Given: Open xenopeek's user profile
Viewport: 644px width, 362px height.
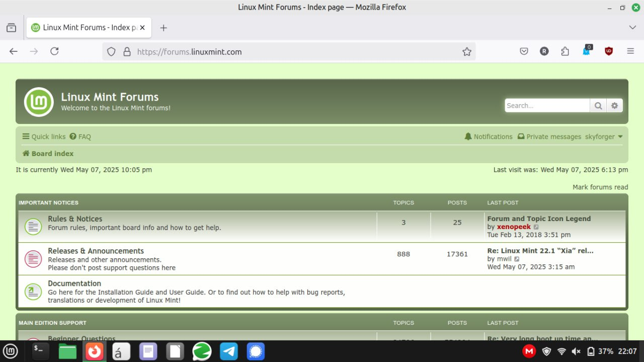Looking at the screenshot, I should (514, 227).
